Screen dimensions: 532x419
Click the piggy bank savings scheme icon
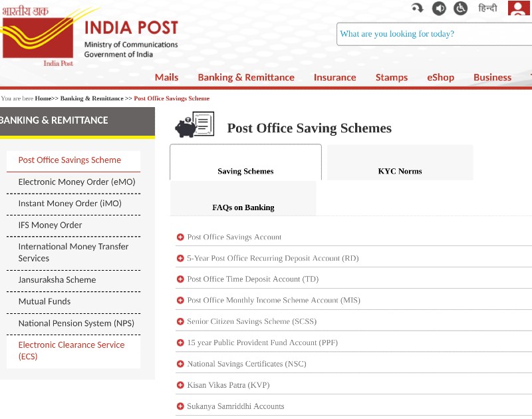194,124
